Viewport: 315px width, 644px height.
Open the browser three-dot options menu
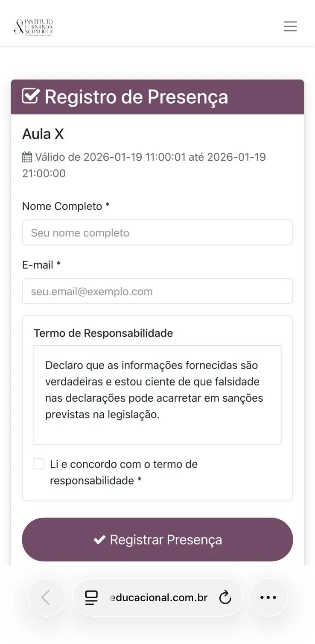click(x=268, y=597)
